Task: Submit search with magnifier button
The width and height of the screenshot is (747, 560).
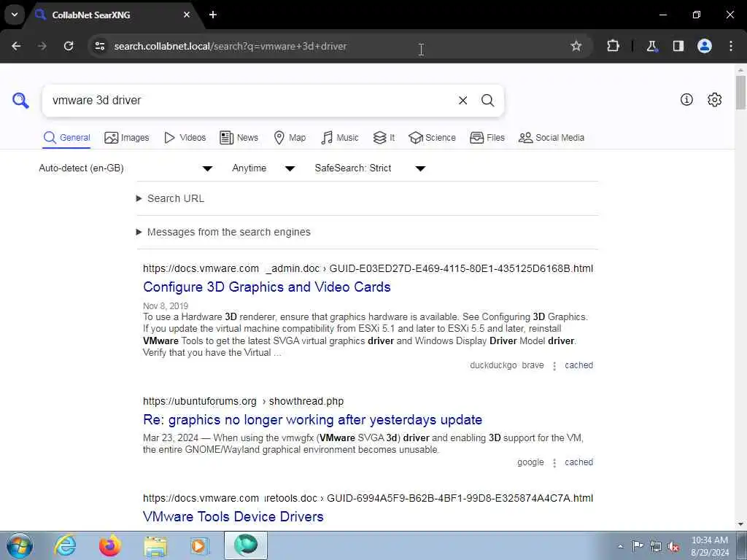Action: (487, 101)
